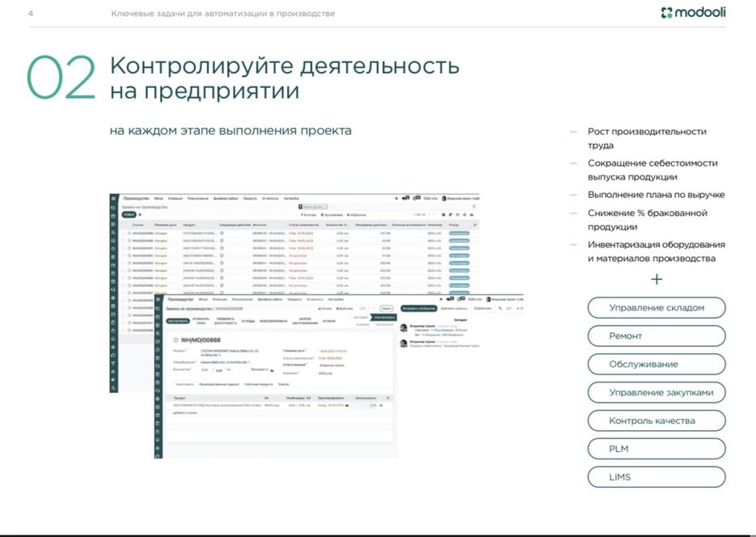Click the modooli logo in slide header

pyautogui.click(x=692, y=13)
